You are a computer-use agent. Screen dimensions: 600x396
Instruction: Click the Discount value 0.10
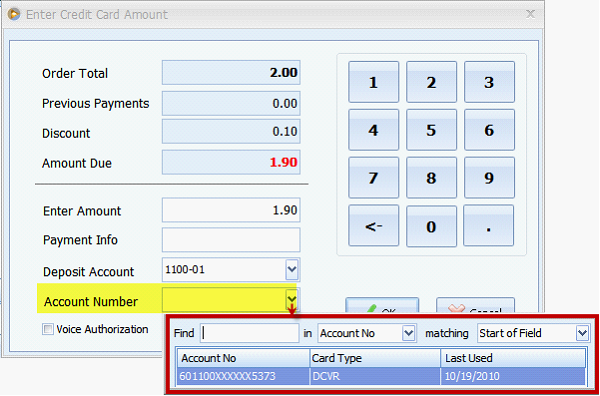point(231,132)
